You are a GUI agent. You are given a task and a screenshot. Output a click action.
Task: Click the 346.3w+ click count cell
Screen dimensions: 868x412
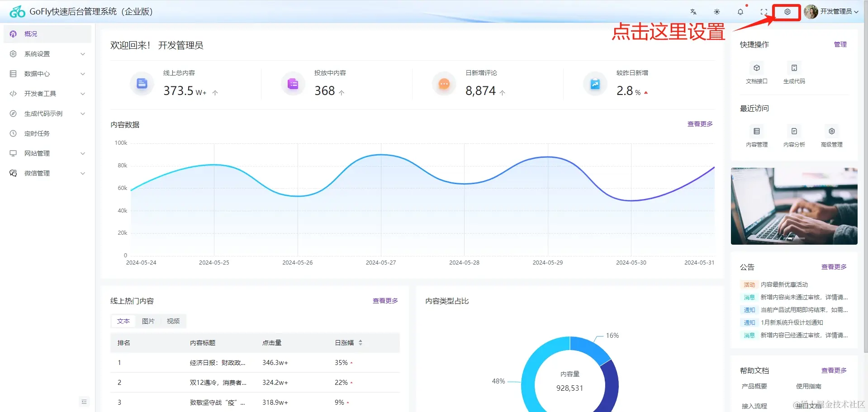pos(275,363)
